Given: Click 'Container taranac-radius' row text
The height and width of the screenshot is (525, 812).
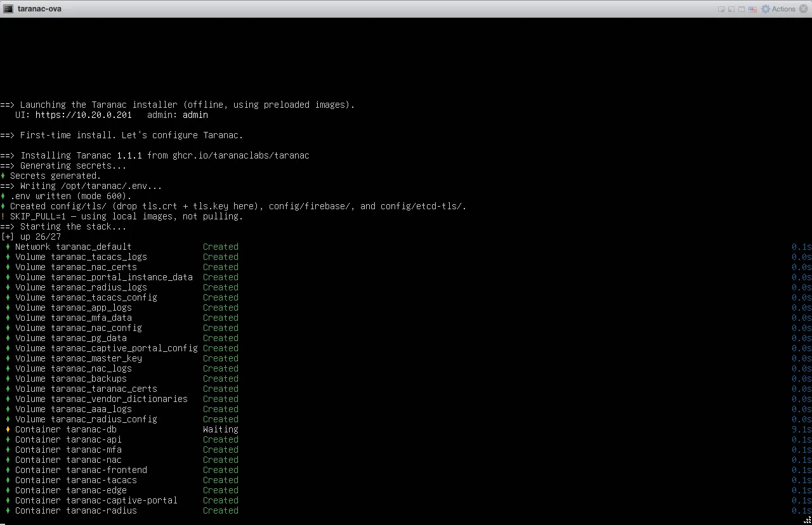Looking at the screenshot, I should 76,510.
